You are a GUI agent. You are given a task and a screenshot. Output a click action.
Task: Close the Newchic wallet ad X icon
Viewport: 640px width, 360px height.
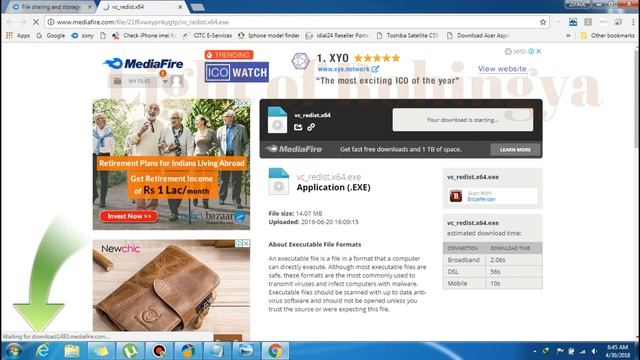[246, 243]
